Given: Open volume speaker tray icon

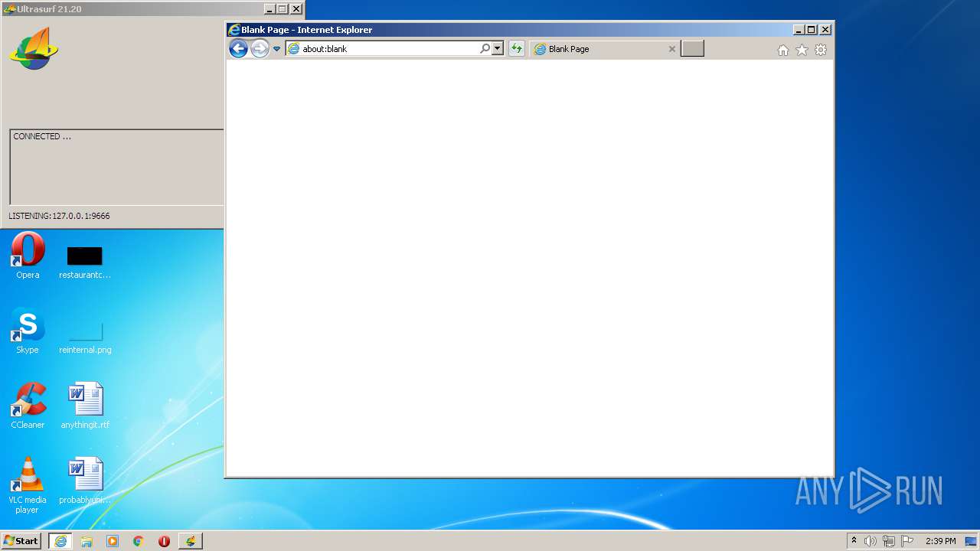Looking at the screenshot, I should (x=871, y=541).
